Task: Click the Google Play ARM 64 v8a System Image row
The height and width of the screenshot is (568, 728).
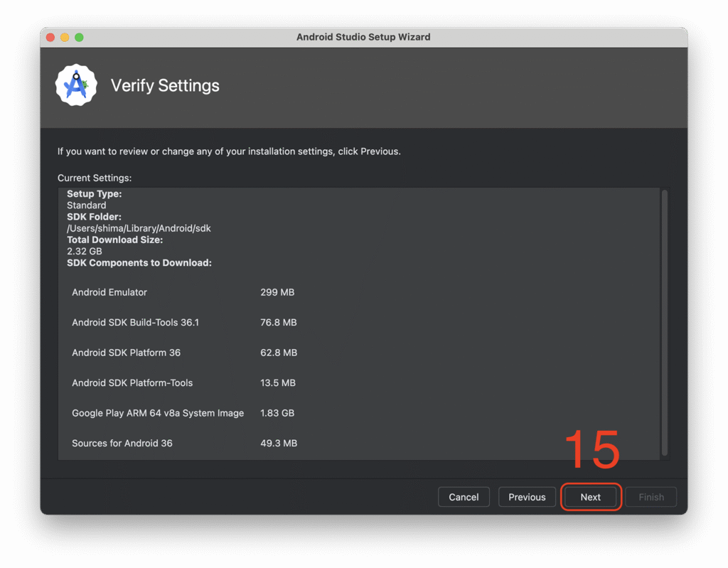Action: click(158, 413)
